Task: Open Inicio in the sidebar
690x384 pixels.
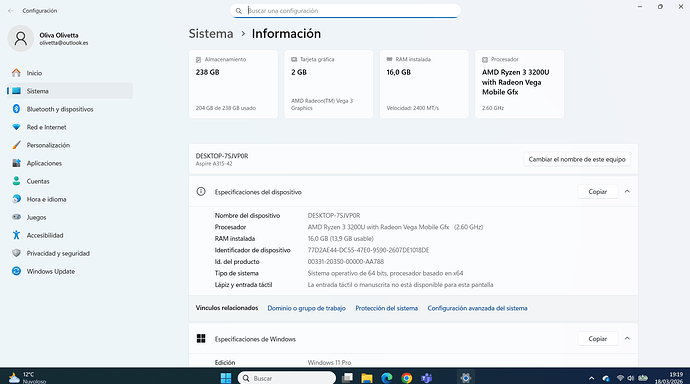Action: [x=70, y=73]
